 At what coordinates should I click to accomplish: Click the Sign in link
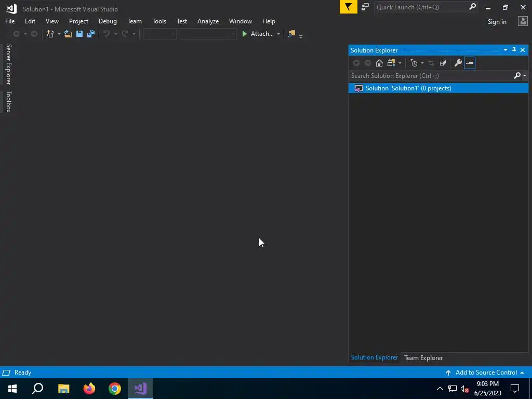coord(497,22)
